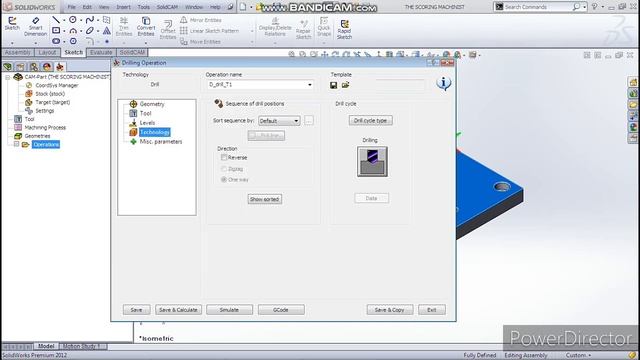Open the Custom units dropdown in status bar
640x360 pixels.
579,355
